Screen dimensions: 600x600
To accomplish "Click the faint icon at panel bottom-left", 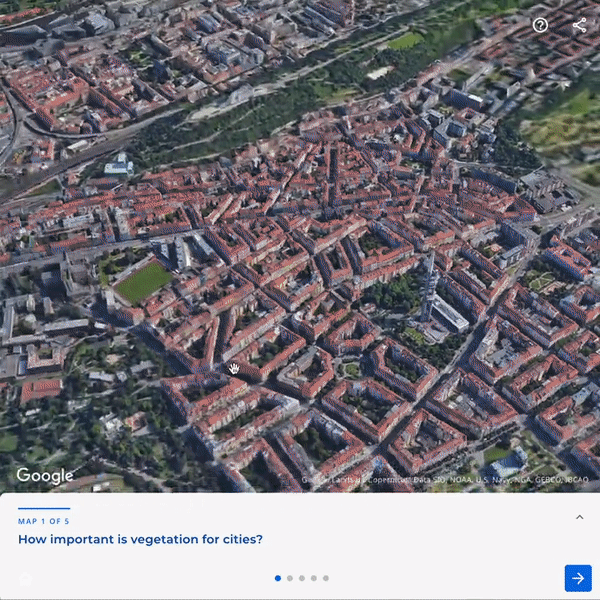I will click(x=25, y=579).
